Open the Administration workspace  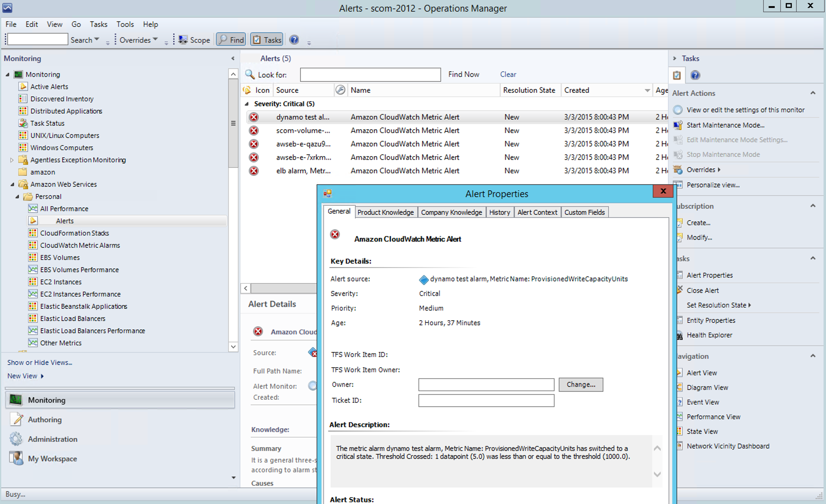[52, 439]
